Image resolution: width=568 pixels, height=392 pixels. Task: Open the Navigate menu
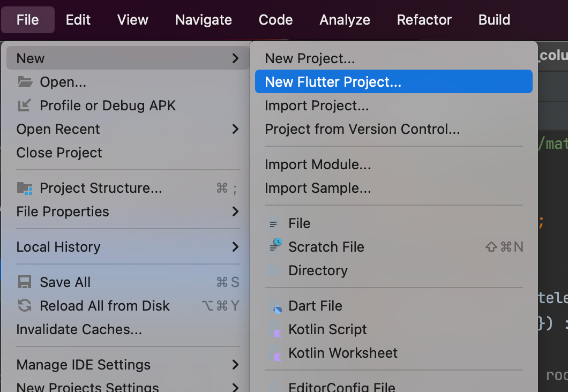tap(203, 19)
